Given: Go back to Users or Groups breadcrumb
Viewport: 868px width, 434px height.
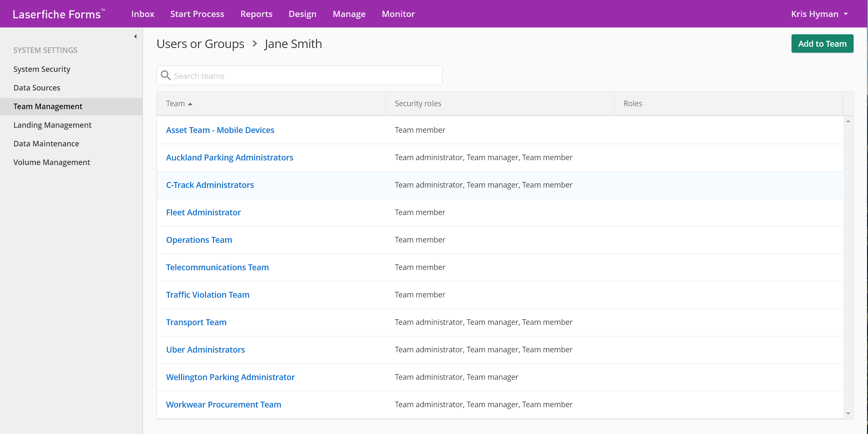Looking at the screenshot, I should point(200,44).
